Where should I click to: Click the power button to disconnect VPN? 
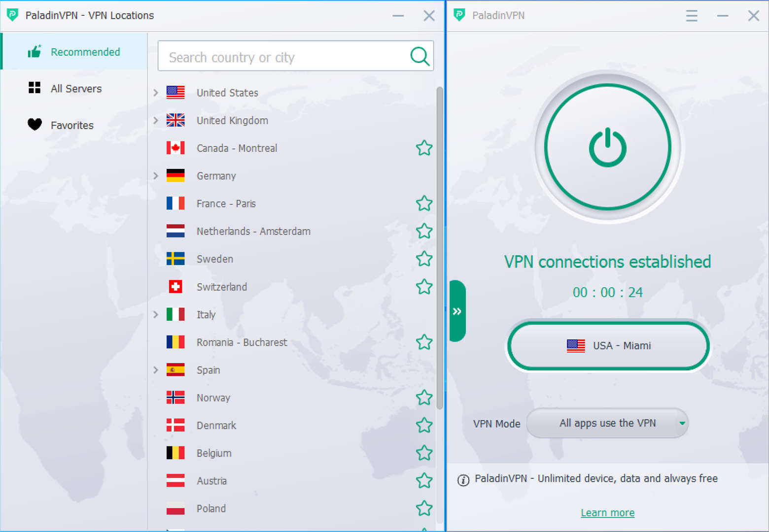click(608, 147)
